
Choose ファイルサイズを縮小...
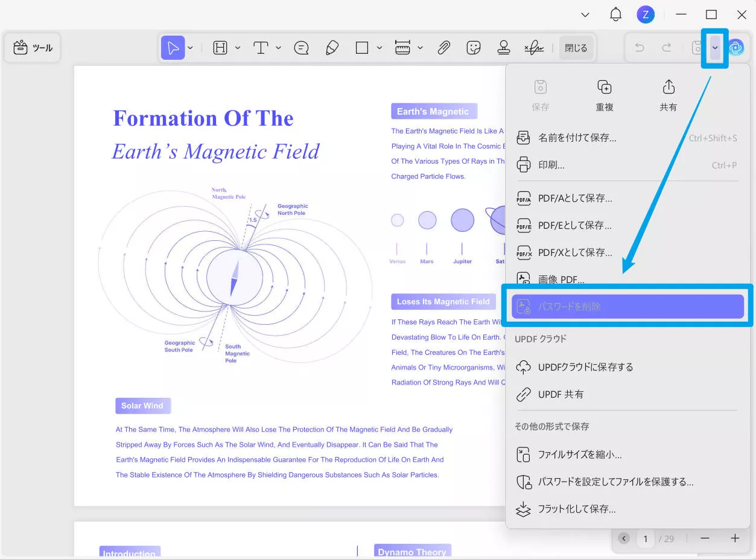(626, 455)
